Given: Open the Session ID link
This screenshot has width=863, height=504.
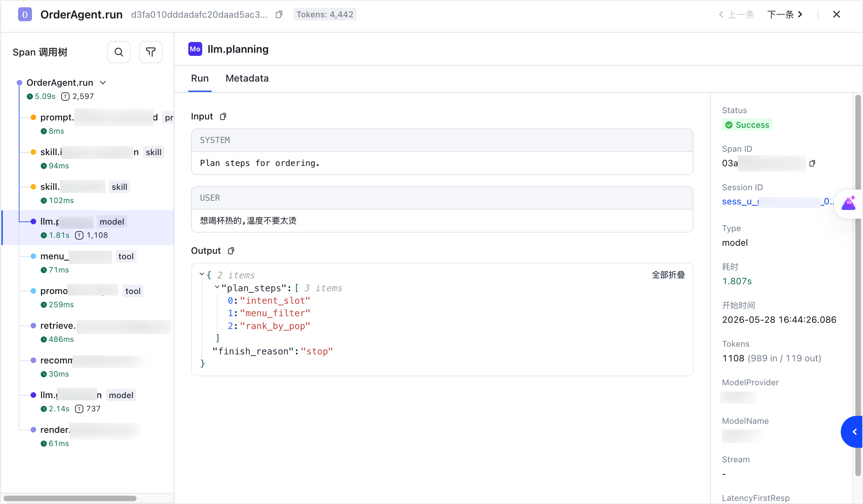Looking at the screenshot, I should click(x=778, y=202).
